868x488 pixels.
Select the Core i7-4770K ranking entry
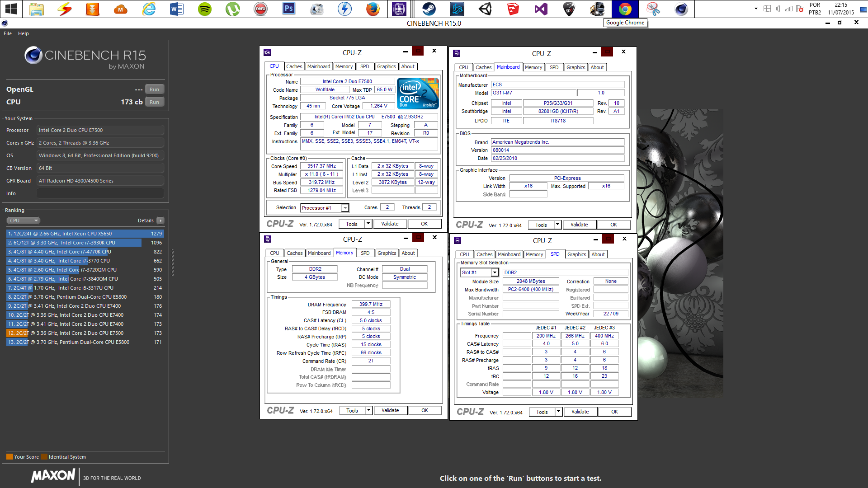pyautogui.click(x=85, y=252)
